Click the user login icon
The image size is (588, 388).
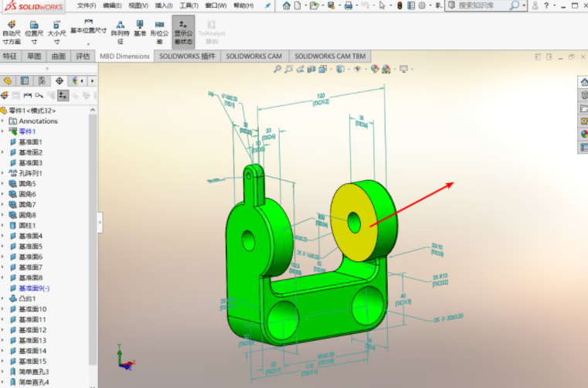pos(535,5)
